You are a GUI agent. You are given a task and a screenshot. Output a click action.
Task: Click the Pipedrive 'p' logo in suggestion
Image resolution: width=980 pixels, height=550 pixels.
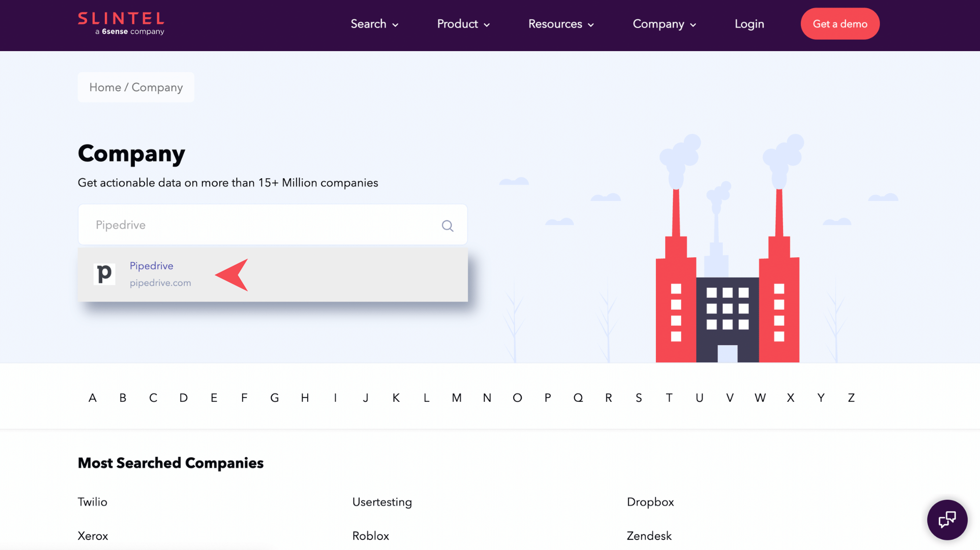point(104,274)
